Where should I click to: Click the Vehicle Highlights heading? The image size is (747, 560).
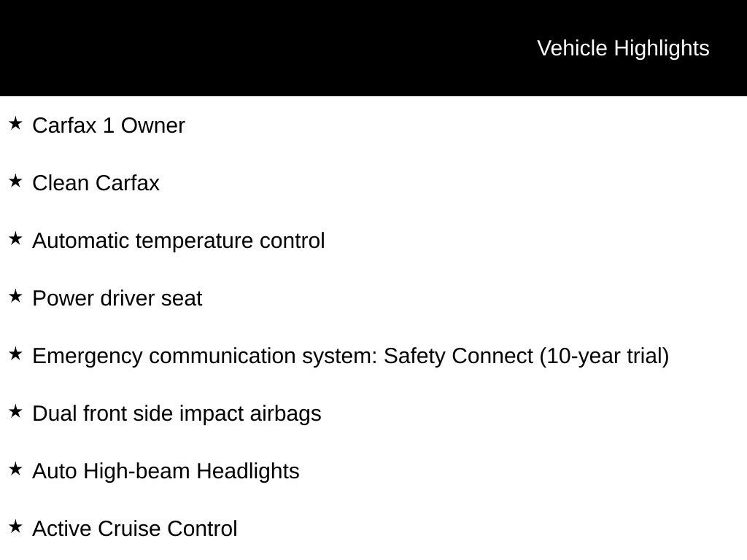pos(623,49)
